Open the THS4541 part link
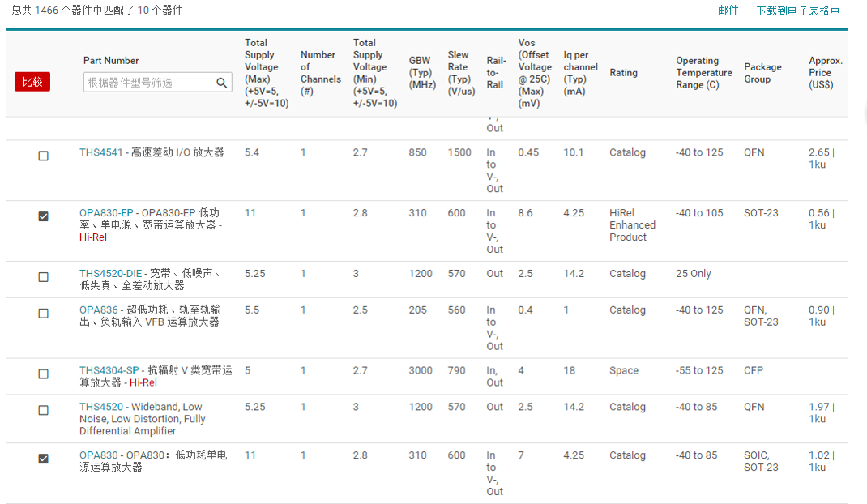 tap(100, 152)
